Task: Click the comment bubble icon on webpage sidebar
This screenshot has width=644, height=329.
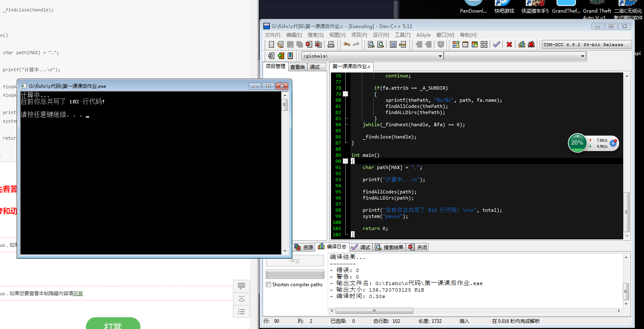Action: point(241,286)
